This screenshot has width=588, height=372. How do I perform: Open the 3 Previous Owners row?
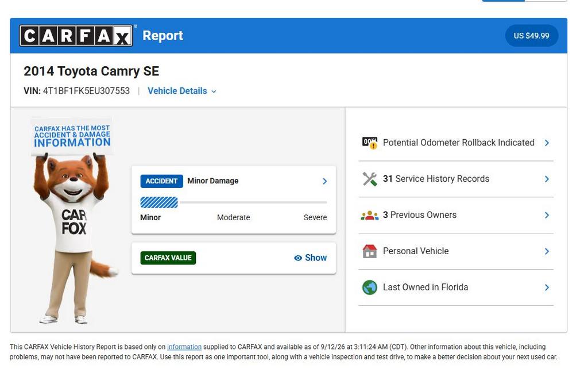(456, 215)
